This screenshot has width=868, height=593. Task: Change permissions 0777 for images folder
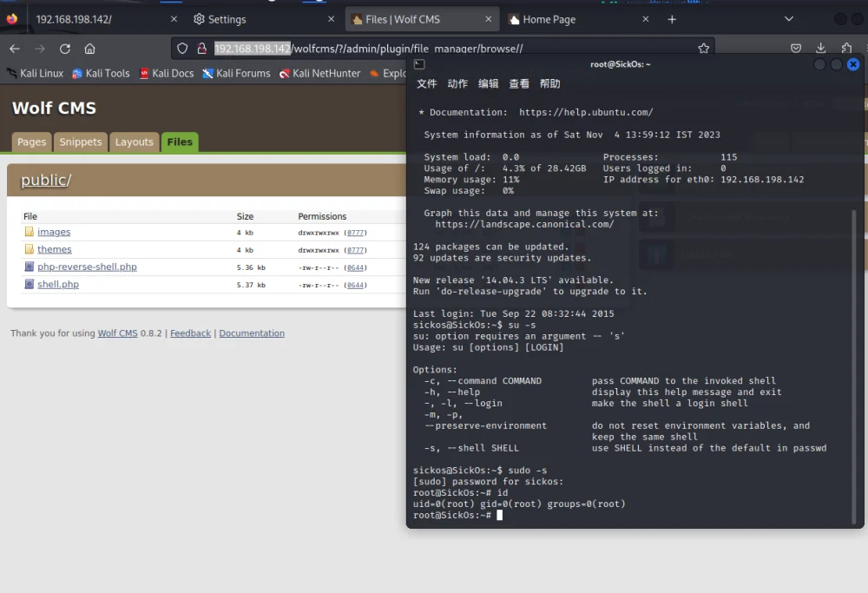point(355,233)
